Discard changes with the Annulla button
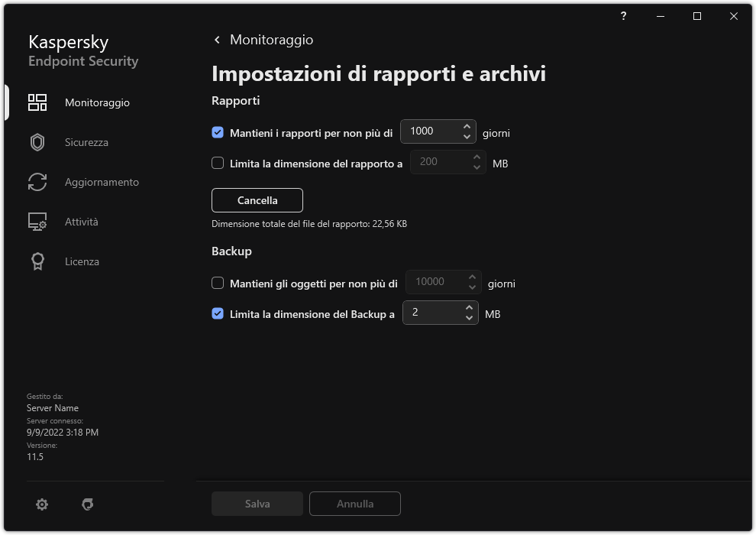This screenshot has height=535, width=756. pos(354,503)
